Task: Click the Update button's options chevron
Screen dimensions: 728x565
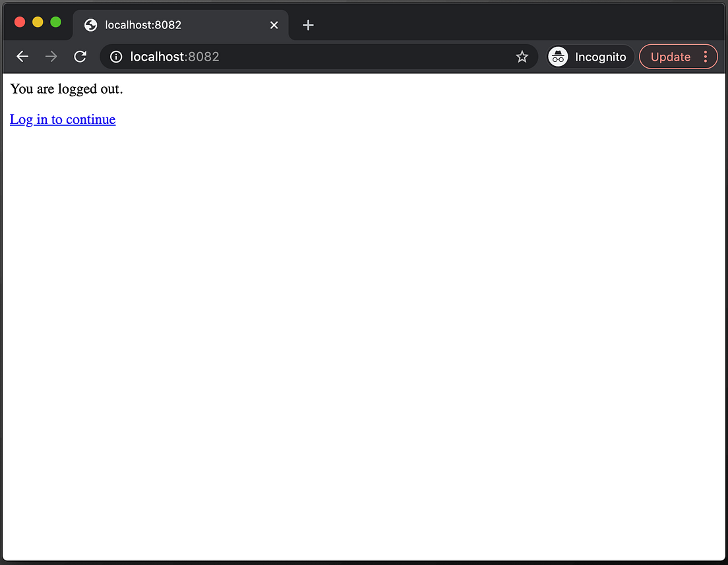Action: [x=705, y=57]
